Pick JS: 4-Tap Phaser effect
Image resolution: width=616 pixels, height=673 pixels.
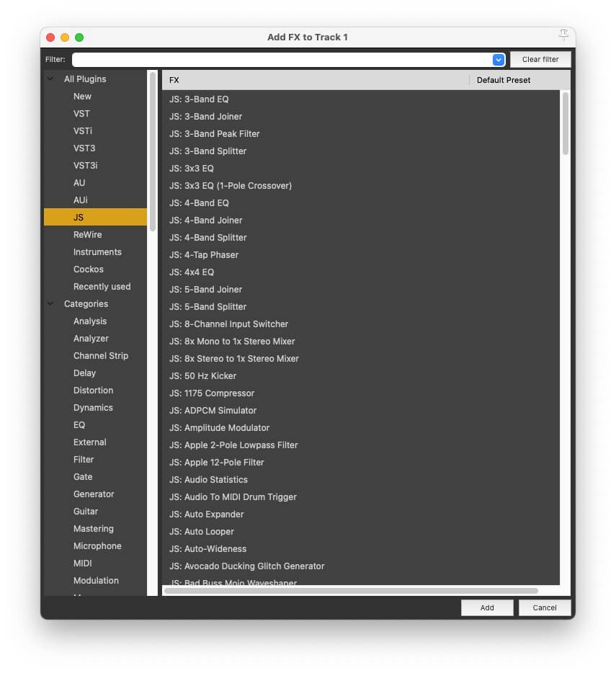point(204,255)
